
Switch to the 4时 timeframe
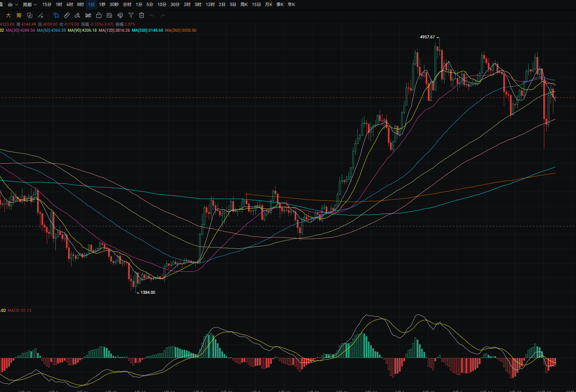coord(69,5)
